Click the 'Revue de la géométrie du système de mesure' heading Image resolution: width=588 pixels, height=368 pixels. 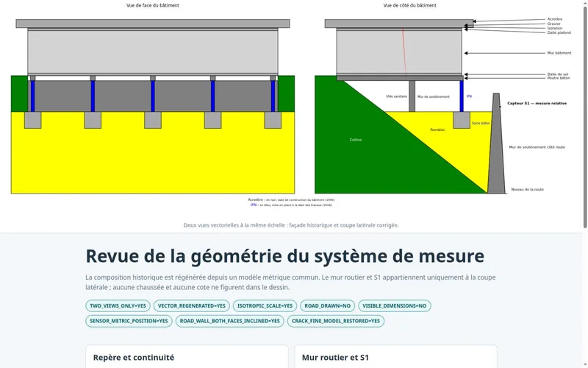tap(285, 256)
